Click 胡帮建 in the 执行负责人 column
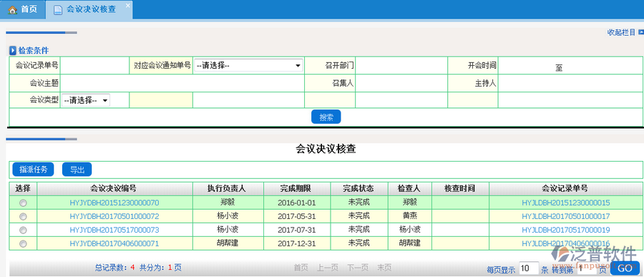 click(x=228, y=243)
